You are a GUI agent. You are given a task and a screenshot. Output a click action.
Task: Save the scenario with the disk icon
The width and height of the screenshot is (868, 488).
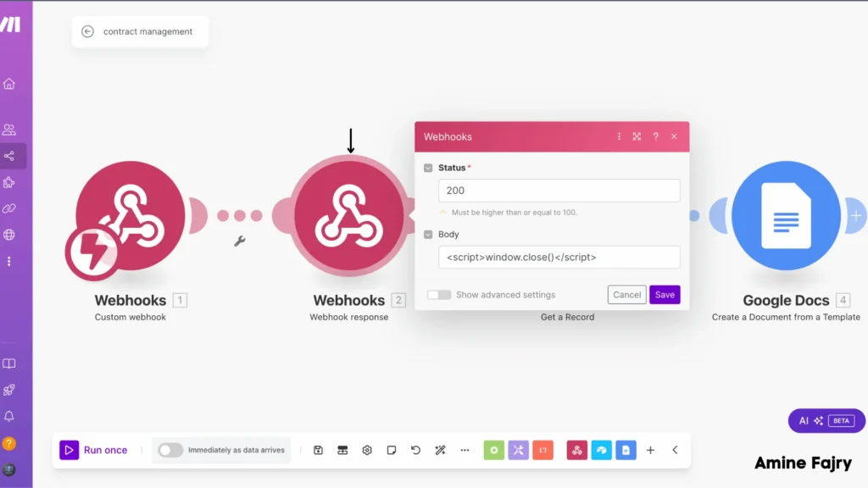click(318, 450)
